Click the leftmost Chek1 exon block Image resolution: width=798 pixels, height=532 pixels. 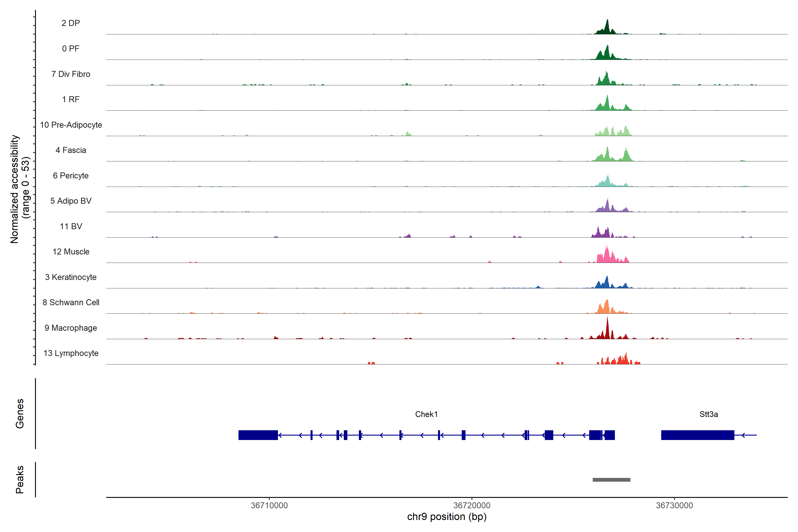coord(258,435)
